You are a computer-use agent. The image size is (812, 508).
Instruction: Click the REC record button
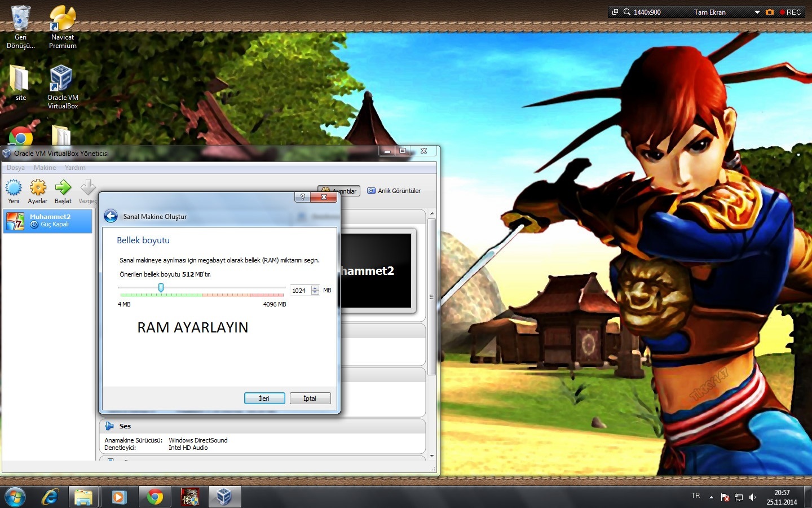coord(791,12)
